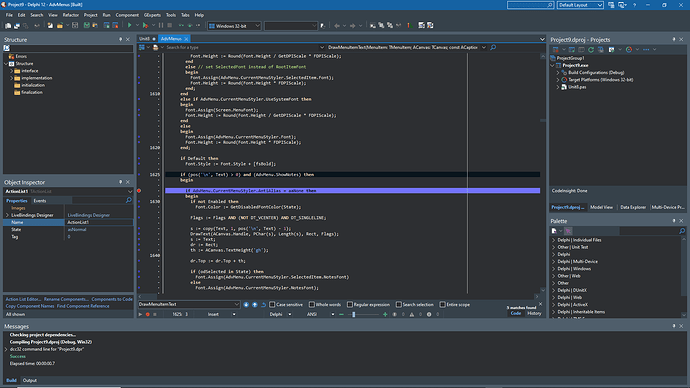Click the zoom-in plus icon in editor status bar
Screen dimensions: 690x388
(385, 315)
